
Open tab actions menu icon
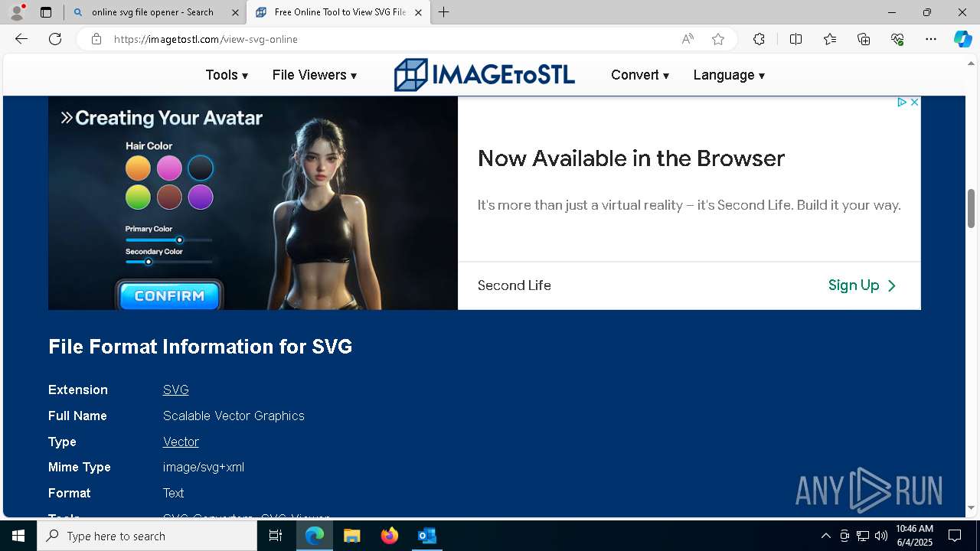pyautogui.click(x=46, y=12)
